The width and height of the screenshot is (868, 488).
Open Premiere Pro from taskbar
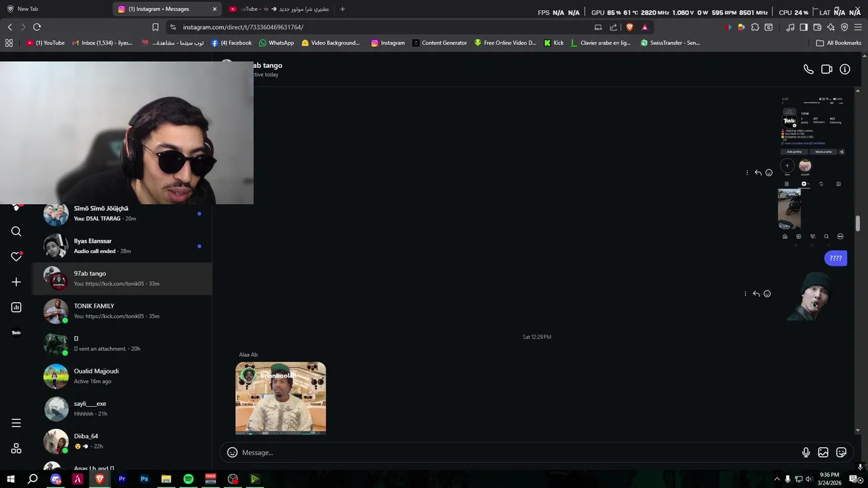[122, 479]
